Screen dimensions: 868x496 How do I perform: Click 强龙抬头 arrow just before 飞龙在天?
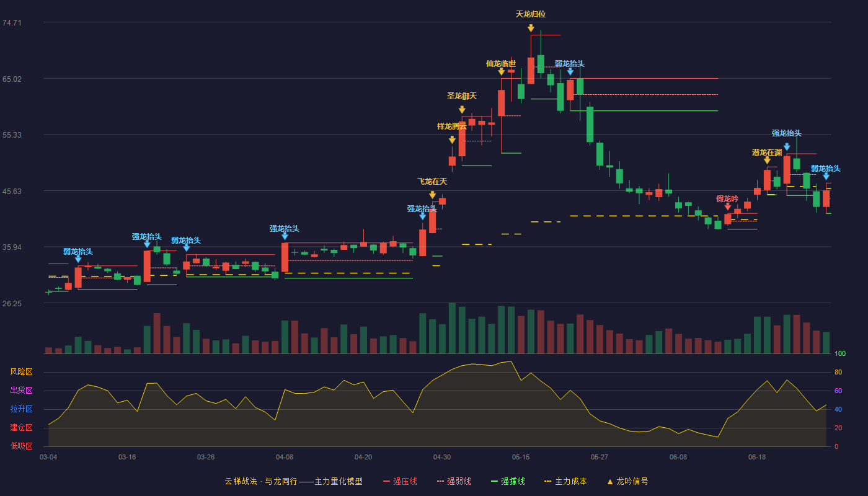tap(422, 216)
